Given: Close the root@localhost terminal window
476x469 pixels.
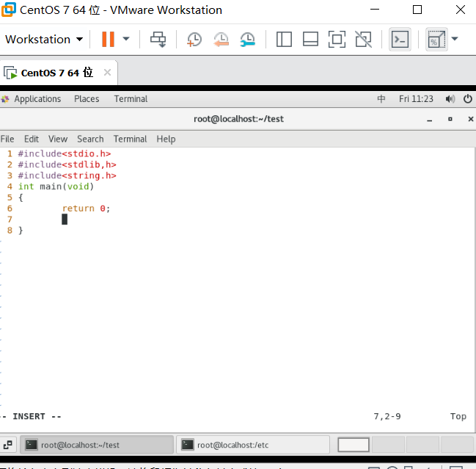Looking at the screenshot, I should pyautogui.click(x=471, y=119).
